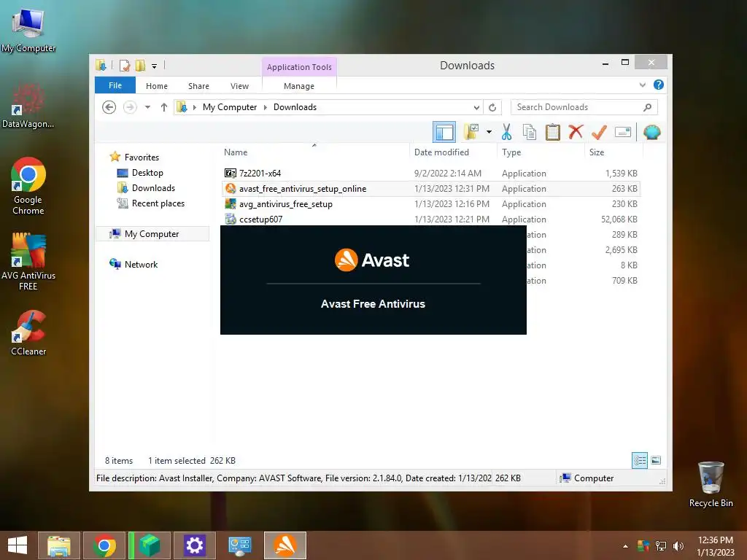Select avg_antivirus_free_setup file

[x=431, y=204]
